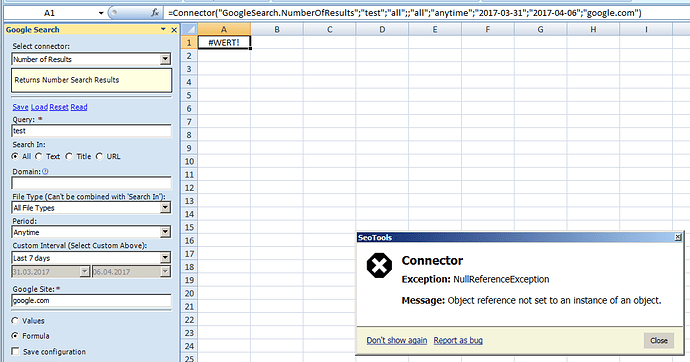Click the error icon in SeoTools dialog
Image resolution: width=690 pixels, height=362 pixels.
coord(379,265)
